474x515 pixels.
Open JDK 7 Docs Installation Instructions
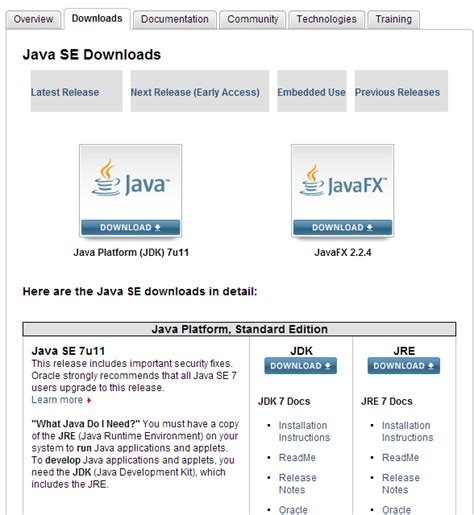[x=304, y=431]
